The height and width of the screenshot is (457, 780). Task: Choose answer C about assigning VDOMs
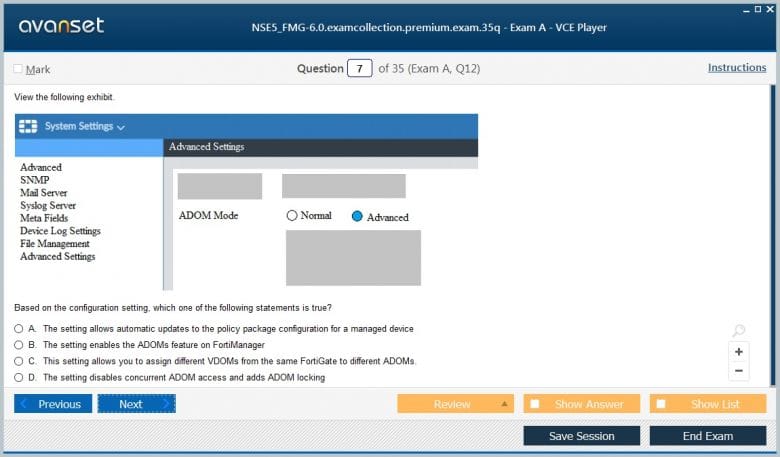19,361
